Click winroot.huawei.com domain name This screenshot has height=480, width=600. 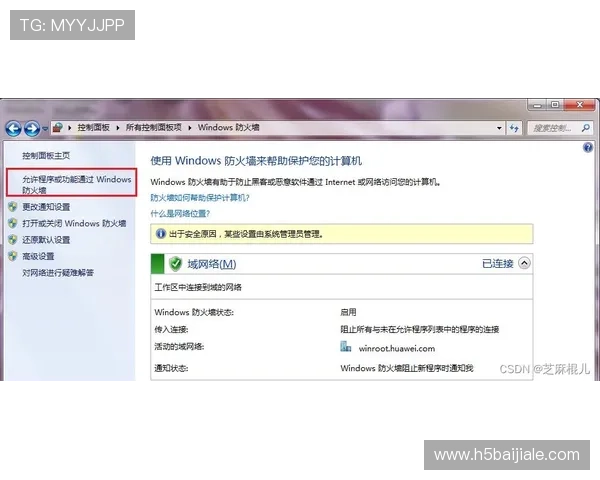click(x=397, y=349)
